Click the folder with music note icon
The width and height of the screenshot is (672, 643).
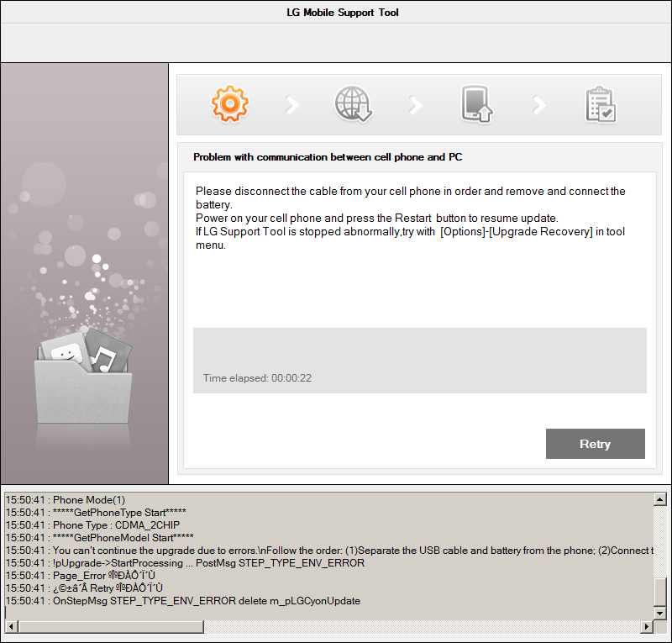(84, 370)
